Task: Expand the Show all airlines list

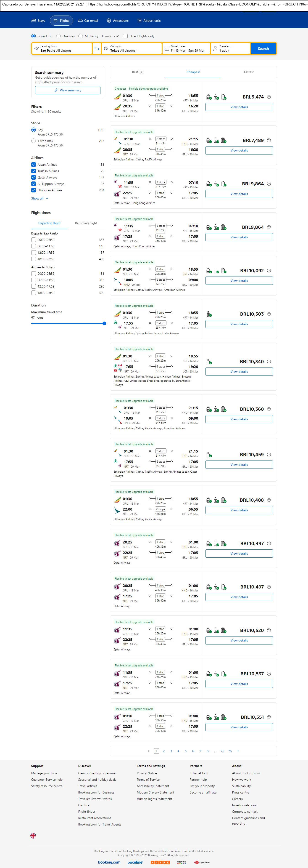Action: [x=40, y=198]
